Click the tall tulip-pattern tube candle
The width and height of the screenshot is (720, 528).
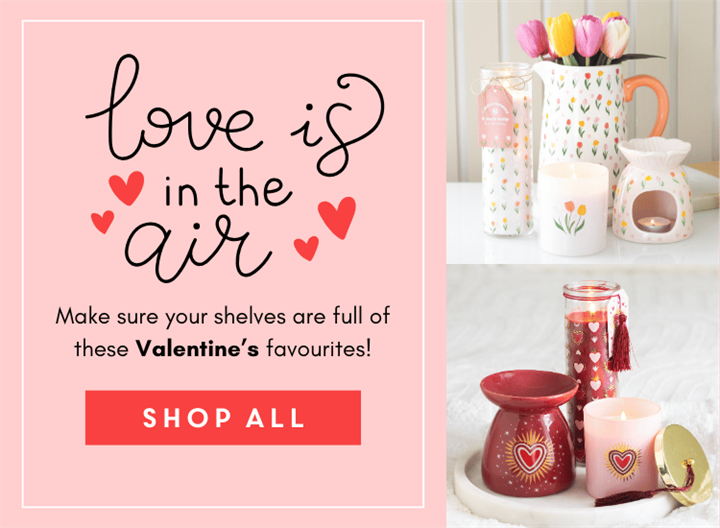tap(507, 149)
